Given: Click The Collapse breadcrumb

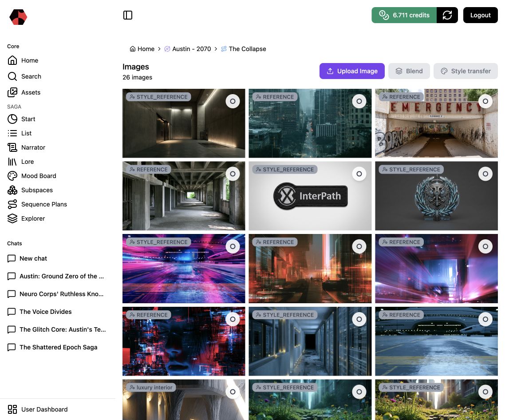Looking at the screenshot, I should 244,49.
